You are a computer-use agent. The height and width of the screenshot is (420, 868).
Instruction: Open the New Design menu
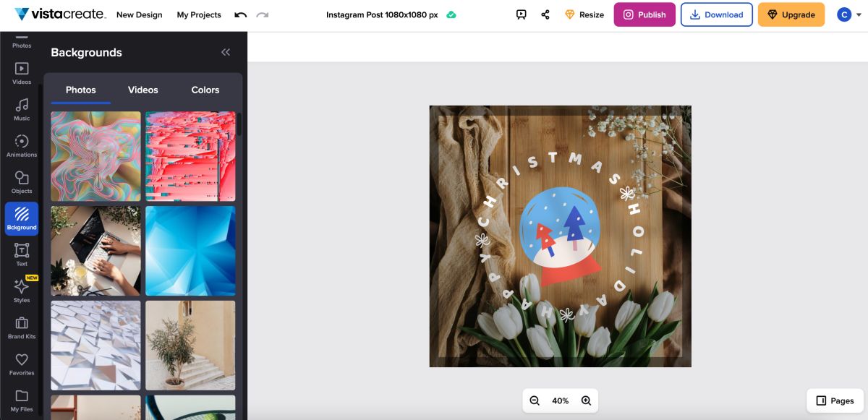coord(140,14)
